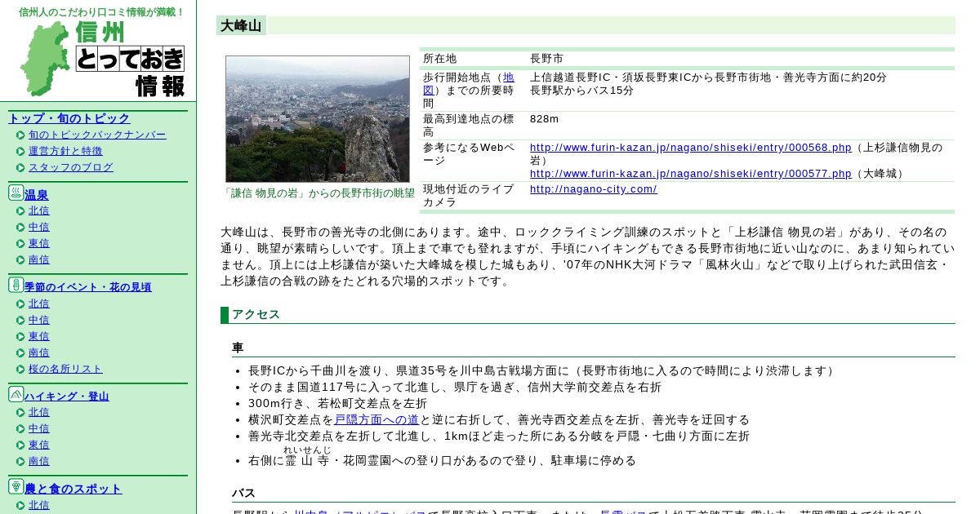This screenshot has height=514, width=980.
Task: Select 中信 under ハイキング・登山
Action: click(x=39, y=428)
